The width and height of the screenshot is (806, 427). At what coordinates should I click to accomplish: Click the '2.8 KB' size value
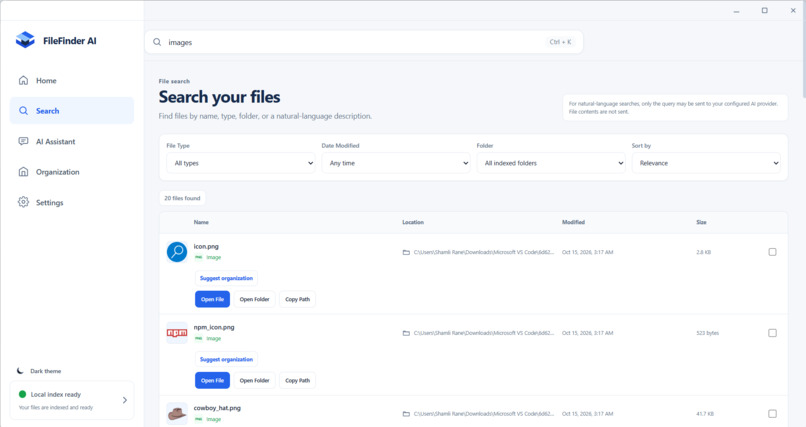703,252
